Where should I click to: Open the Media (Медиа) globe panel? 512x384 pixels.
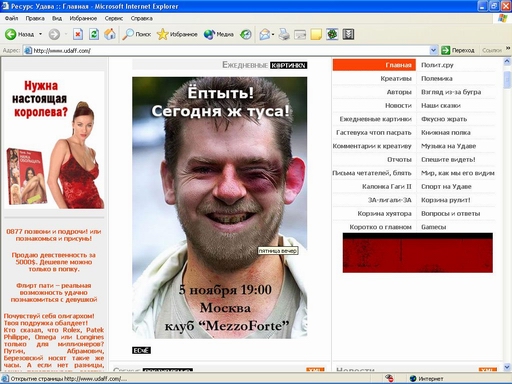[x=218, y=34]
